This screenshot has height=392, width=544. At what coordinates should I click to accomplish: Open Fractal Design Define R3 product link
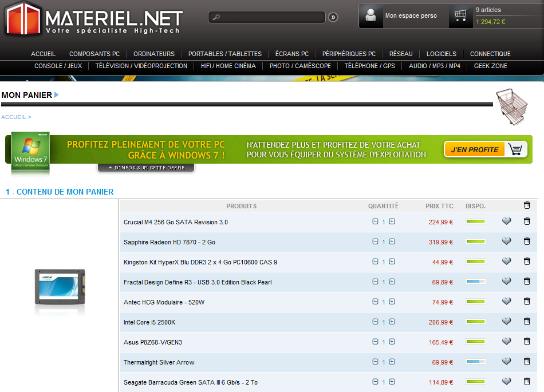click(198, 282)
